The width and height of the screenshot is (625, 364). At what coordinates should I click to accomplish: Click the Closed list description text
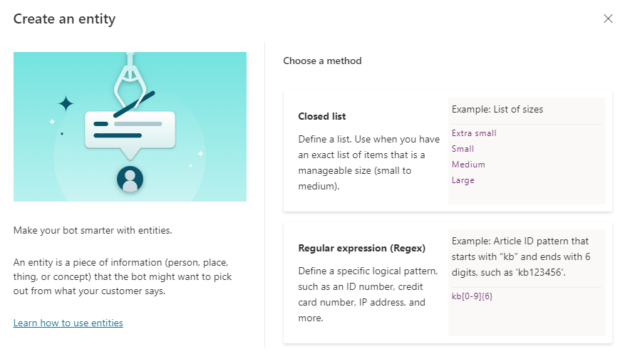[x=368, y=162]
